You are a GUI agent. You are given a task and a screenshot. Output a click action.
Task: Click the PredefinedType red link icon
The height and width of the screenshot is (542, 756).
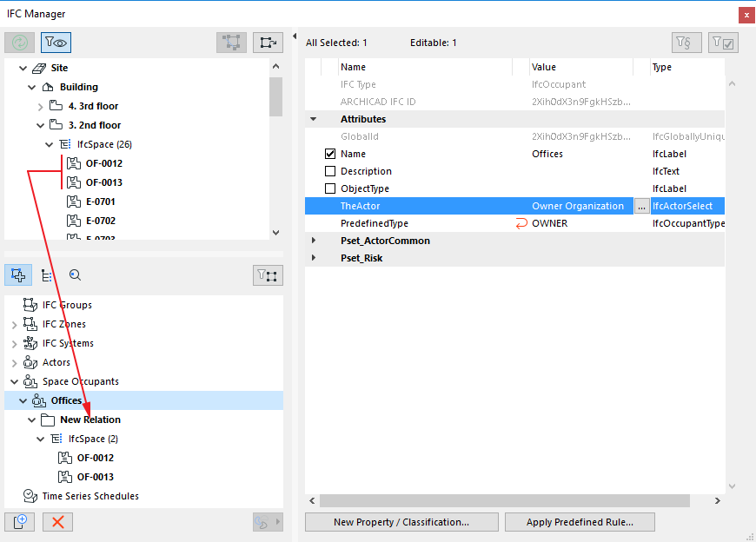click(521, 223)
